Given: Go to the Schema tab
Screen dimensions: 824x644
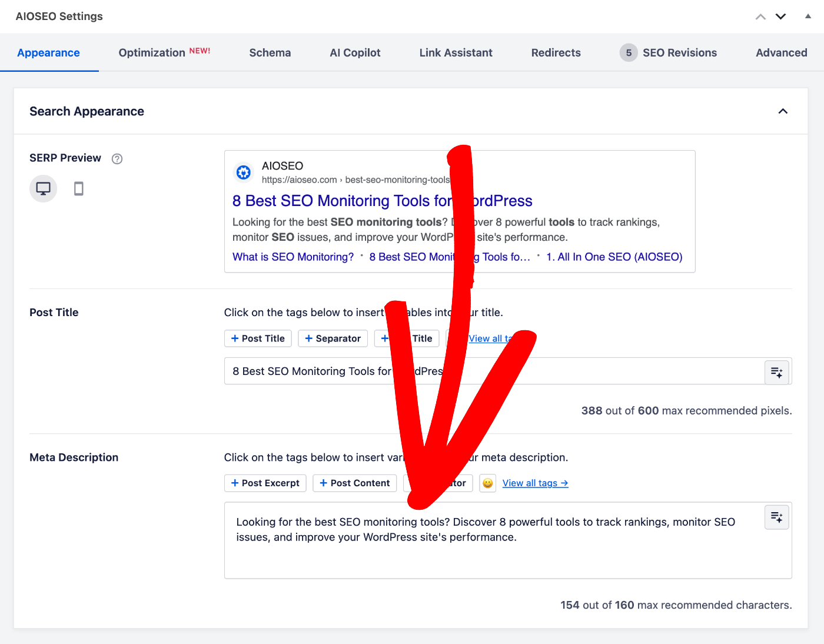Looking at the screenshot, I should coord(270,53).
